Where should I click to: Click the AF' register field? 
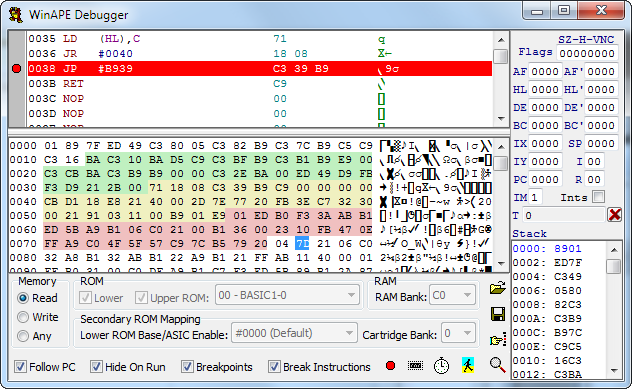pyautogui.click(x=601, y=72)
